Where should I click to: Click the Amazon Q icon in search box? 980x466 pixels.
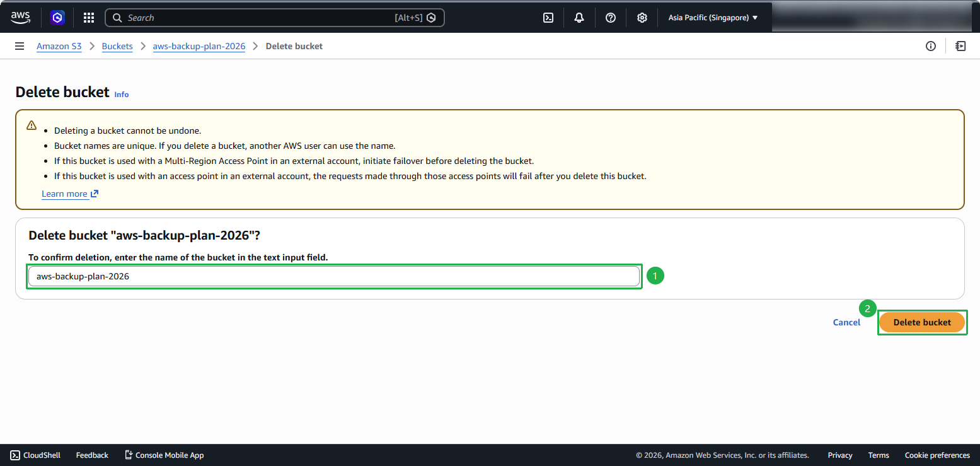point(432,18)
